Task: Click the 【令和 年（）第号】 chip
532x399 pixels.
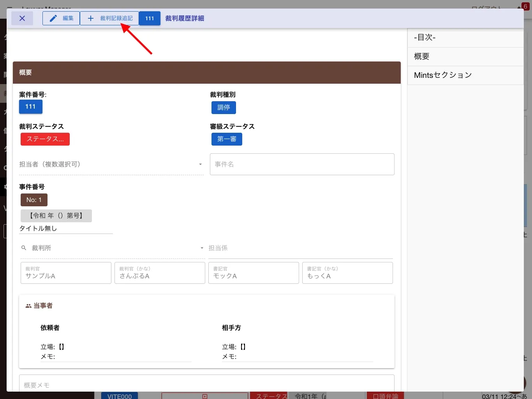Action: (x=56, y=216)
